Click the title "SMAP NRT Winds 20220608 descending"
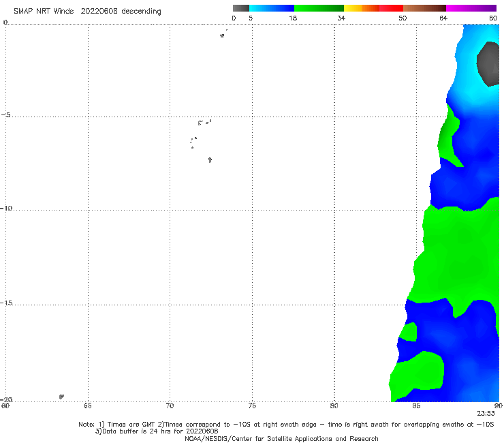504x443 pixels. [87, 12]
